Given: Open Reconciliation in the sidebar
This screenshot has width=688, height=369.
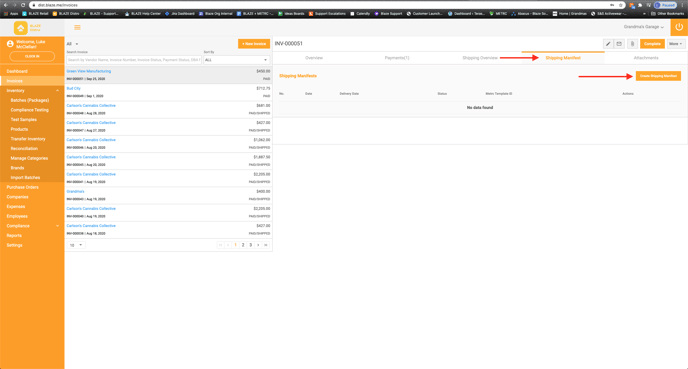Looking at the screenshot, I should pos(24,148).
